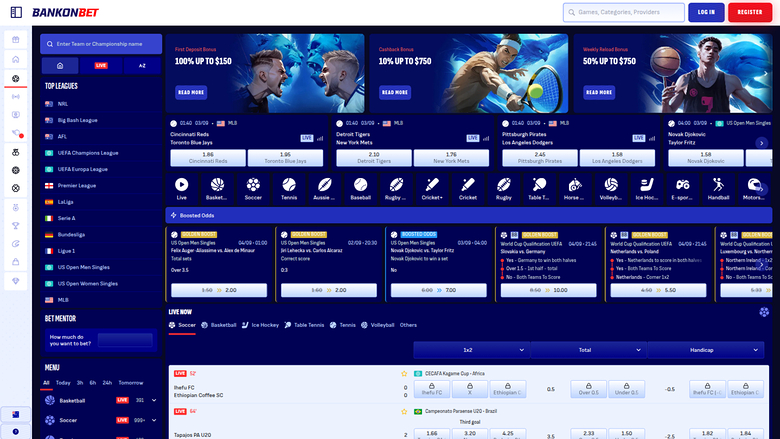Open the Table Tennis sport icon
This screenshot has width=780, height=439.
tap(539, 189)
